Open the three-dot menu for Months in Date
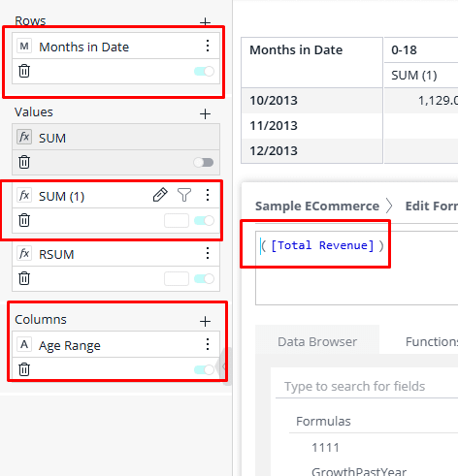The height and width of the screenshot is (476, 458). click(208, 46)
